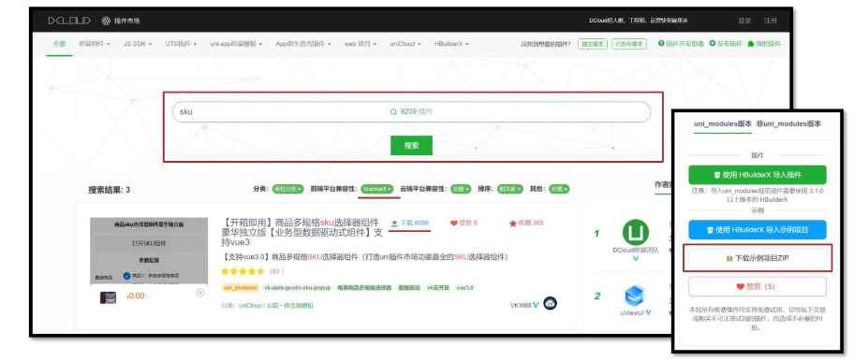Click the 数据驱动 tag
This screenshot has width=868, height=361.
(x=409, y=288)
